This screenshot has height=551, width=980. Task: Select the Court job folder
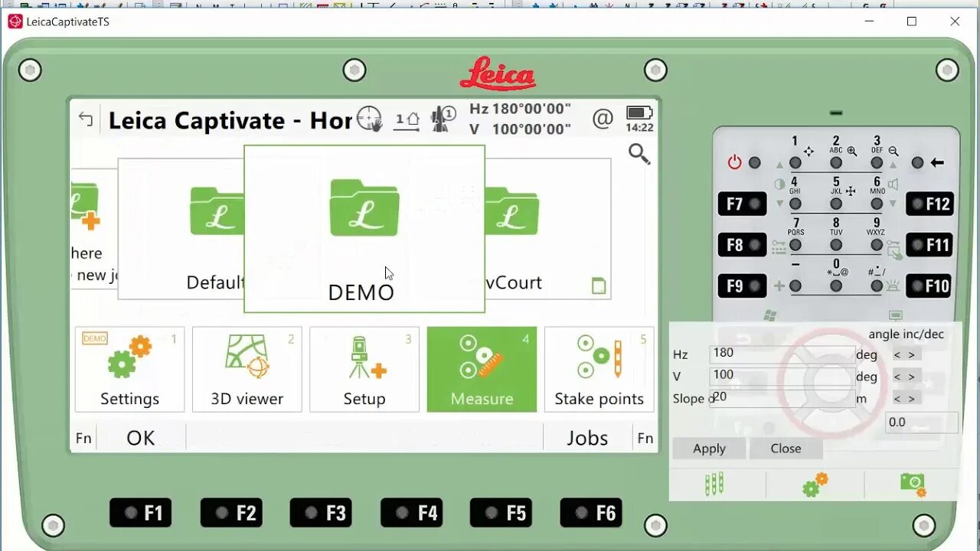point(547,228)
